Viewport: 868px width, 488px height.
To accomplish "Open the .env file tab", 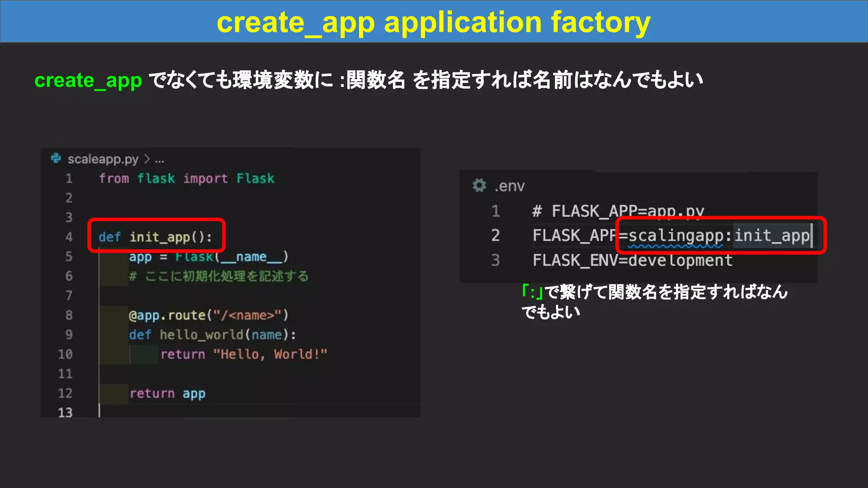I will point(509,186).
